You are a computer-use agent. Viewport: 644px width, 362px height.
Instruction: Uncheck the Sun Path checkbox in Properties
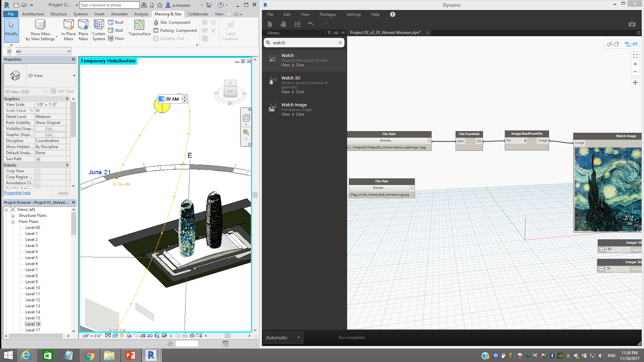pos(37,158)
